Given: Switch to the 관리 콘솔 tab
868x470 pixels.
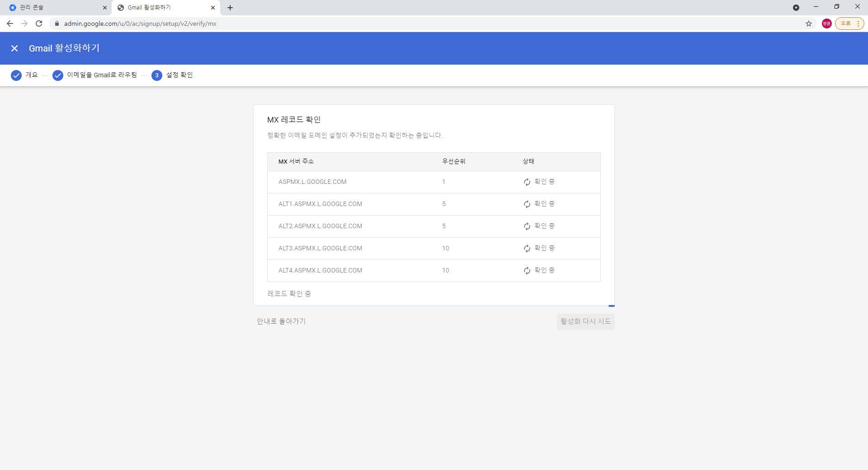Looking at the screenshot, I should (57, 8).
